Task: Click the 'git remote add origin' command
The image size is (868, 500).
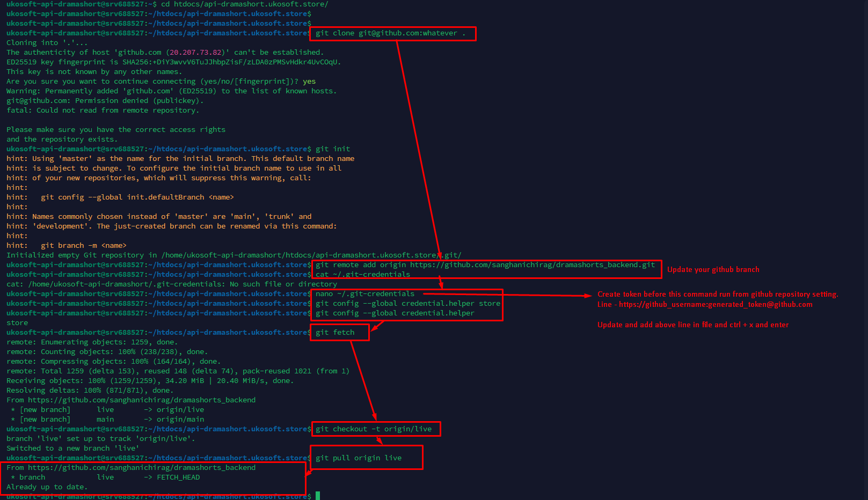Action: pyautogui.click(x=485, y=265)
